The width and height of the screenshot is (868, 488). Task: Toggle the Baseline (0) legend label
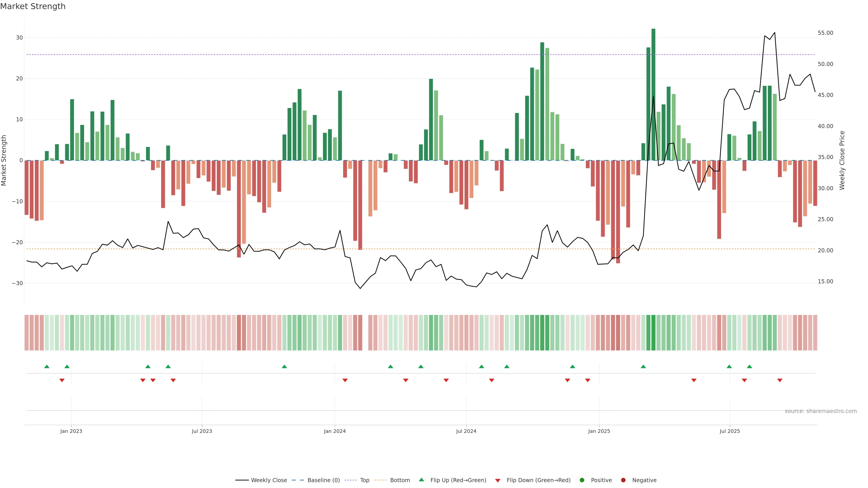click(323, 480)
